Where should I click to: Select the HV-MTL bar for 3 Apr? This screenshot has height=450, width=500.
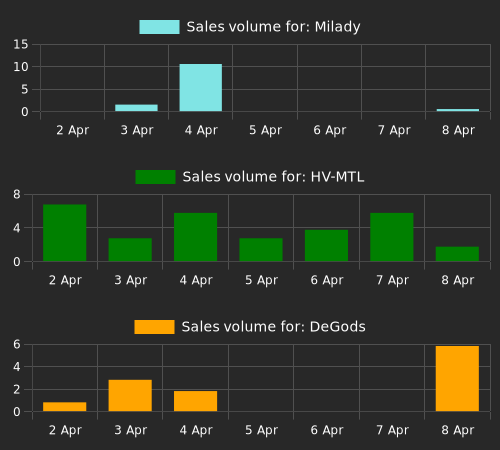[x=130, y=250]
